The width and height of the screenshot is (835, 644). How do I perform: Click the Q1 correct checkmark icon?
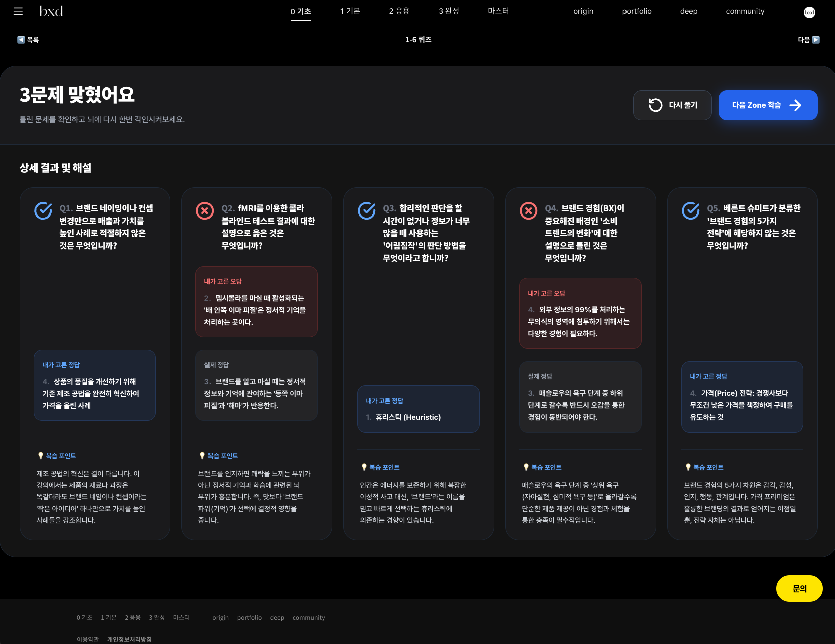[x=43, y=210]
